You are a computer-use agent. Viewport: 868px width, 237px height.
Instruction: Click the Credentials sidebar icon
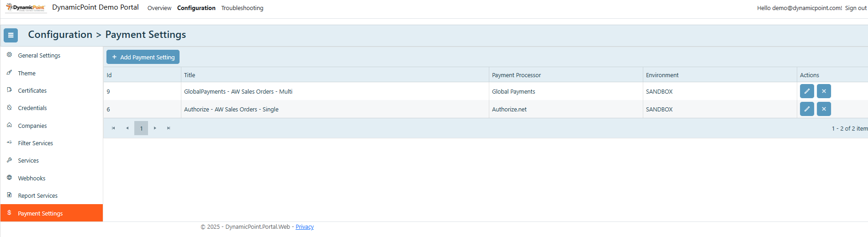[9, 108]
